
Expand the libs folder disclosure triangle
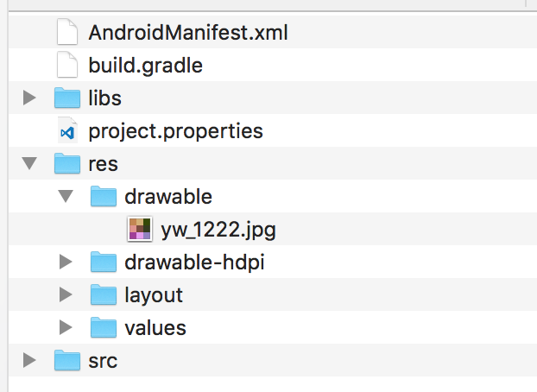[x=30, y=98]
